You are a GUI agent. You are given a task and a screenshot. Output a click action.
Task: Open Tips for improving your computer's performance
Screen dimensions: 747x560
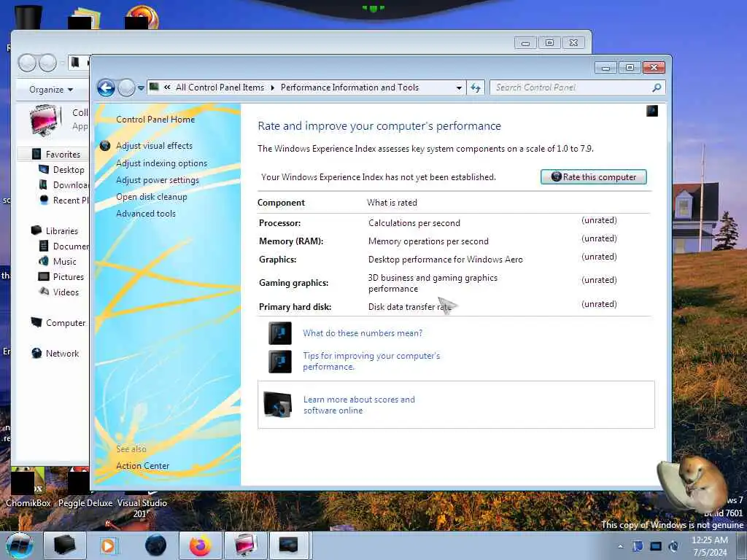click(371, 362)
